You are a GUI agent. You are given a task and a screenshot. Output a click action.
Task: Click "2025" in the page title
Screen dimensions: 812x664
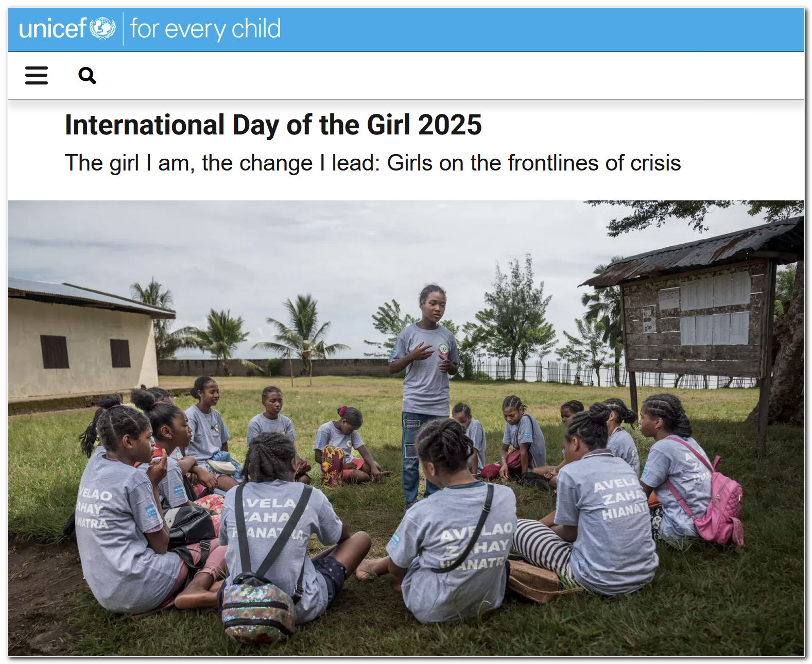click(450, 125)
